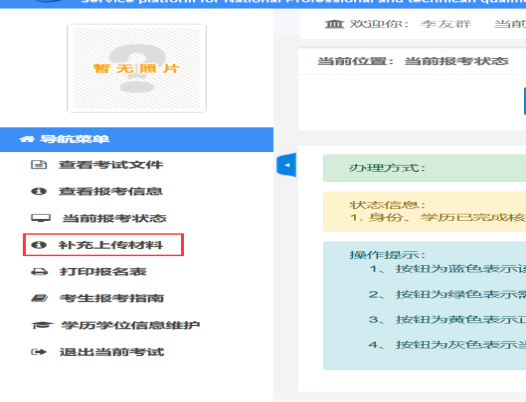Click the institution icon beside 欢迎你
Viewport: 526px width, 402px height.
click(x=334, y=24)
